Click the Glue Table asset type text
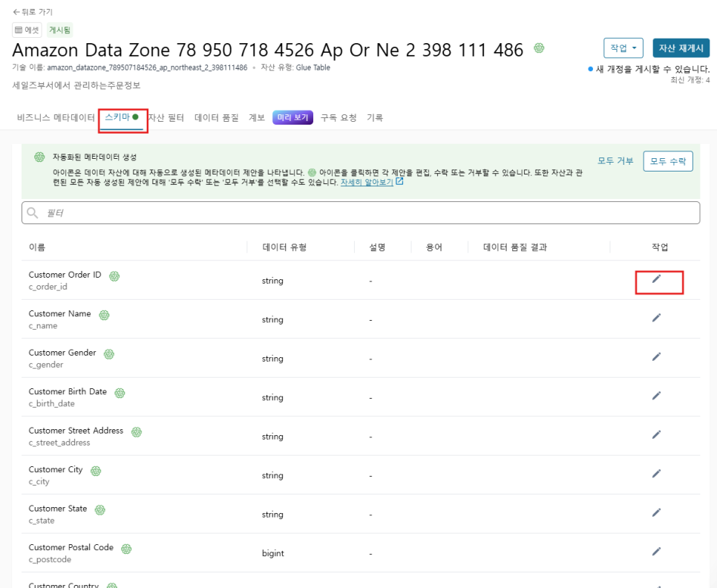717x588 pixels. tap(312, 68)
